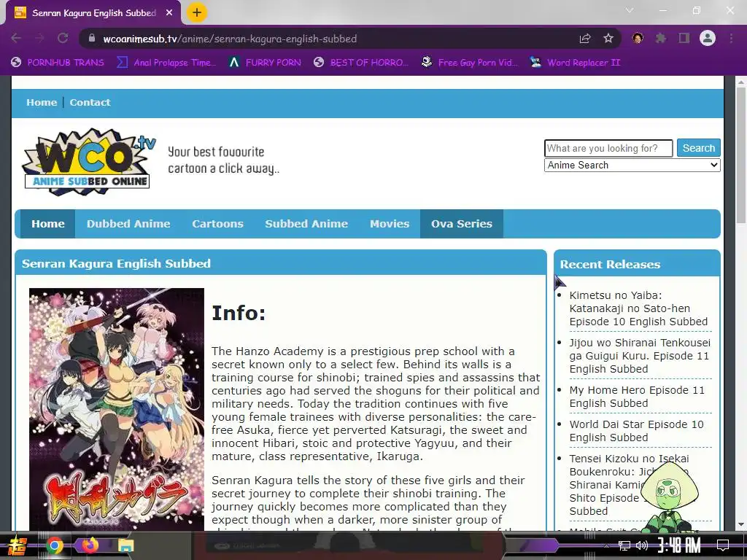Open File Explorer from the taskbar
This screenshot has height=560, width=747.
(126, 545)
